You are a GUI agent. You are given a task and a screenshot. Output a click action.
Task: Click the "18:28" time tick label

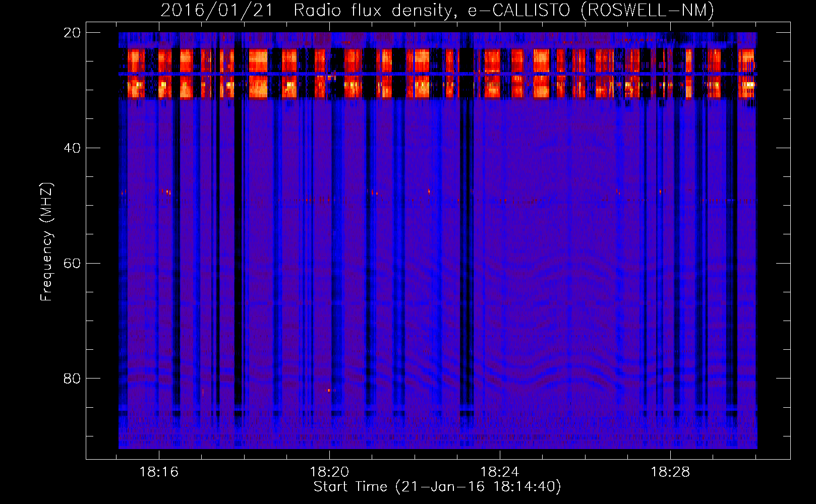pos(670,472)
